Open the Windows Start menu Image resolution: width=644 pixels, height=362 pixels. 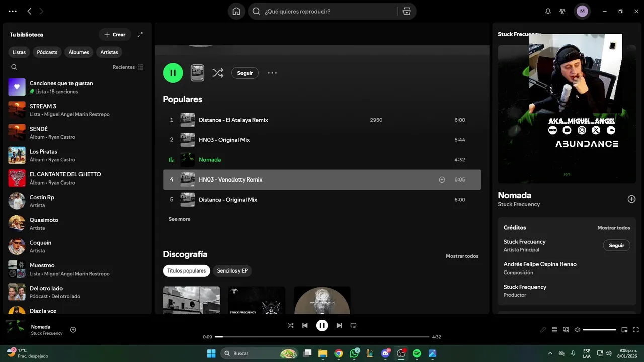click(x=211, y=353)
